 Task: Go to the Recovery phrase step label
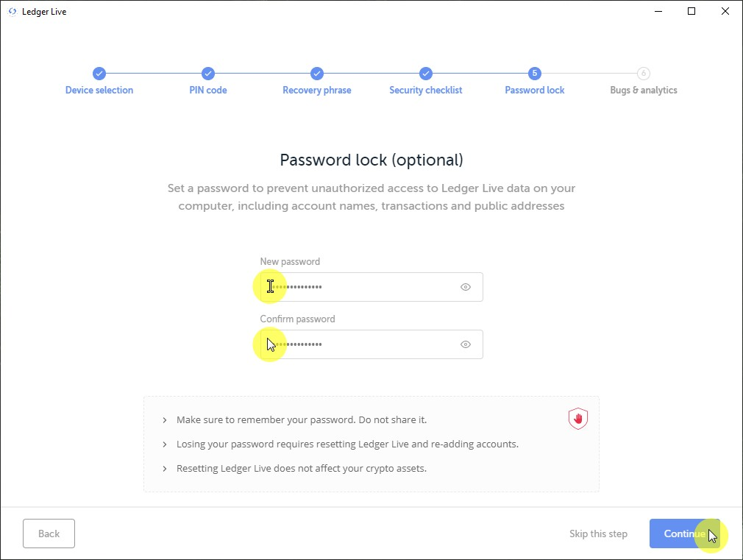pyautogui.click(x=317, y=91)
